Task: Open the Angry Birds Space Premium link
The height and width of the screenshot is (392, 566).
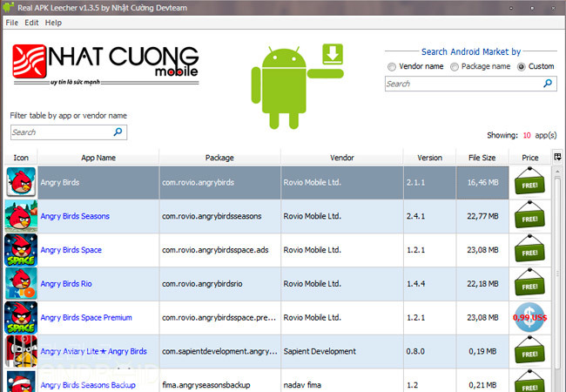Action: point(86,318)
